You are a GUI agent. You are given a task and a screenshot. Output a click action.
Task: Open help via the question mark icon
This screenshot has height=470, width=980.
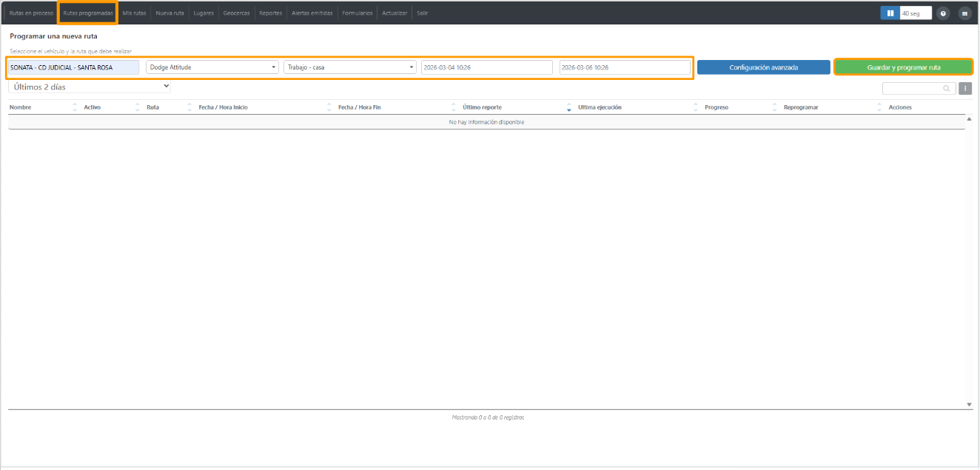click(943, 13)
